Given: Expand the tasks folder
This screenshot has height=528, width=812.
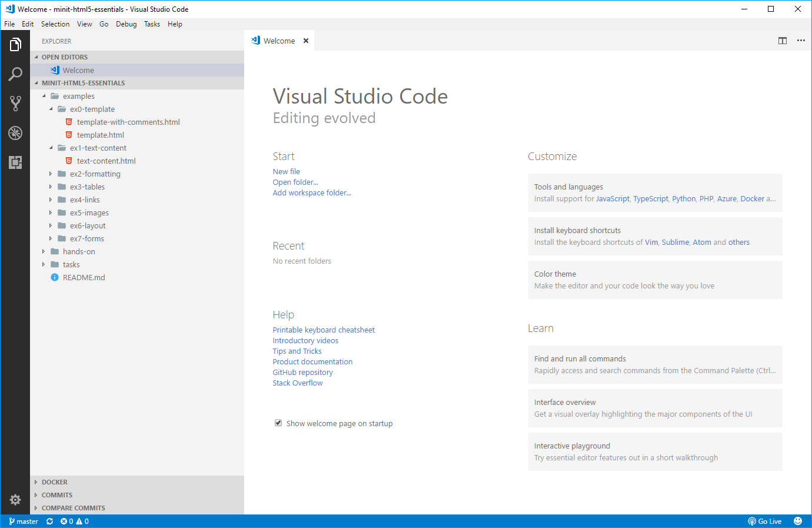Looking at the screenshot, I should (44, 264).
